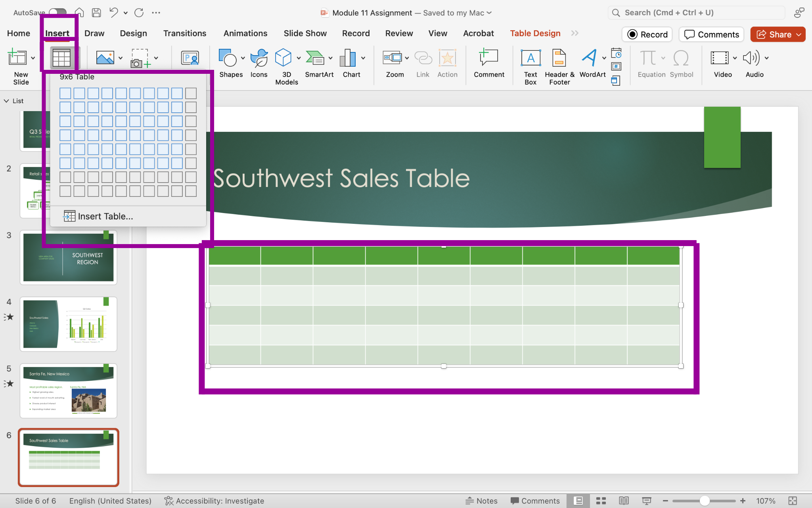Toggle Comments pane in status bar

click(535, 501)
